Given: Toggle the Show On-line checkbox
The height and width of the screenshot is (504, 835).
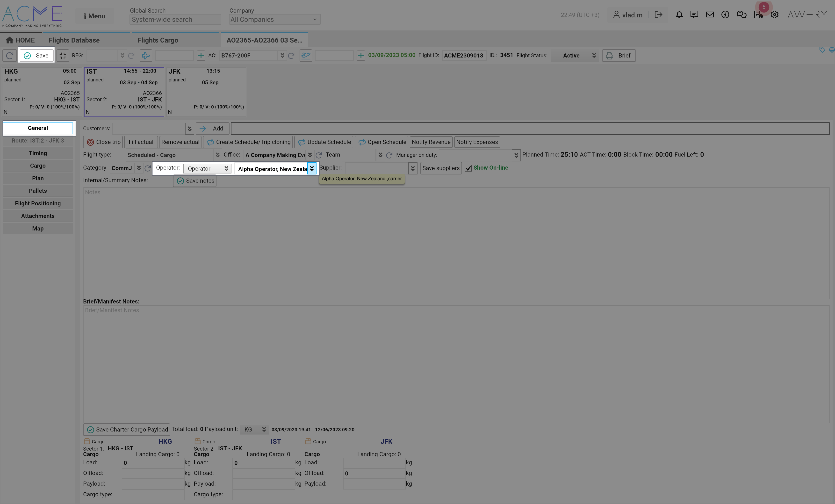Looking at the screenshot, I should pyautogui.click(x=468, y=168).
